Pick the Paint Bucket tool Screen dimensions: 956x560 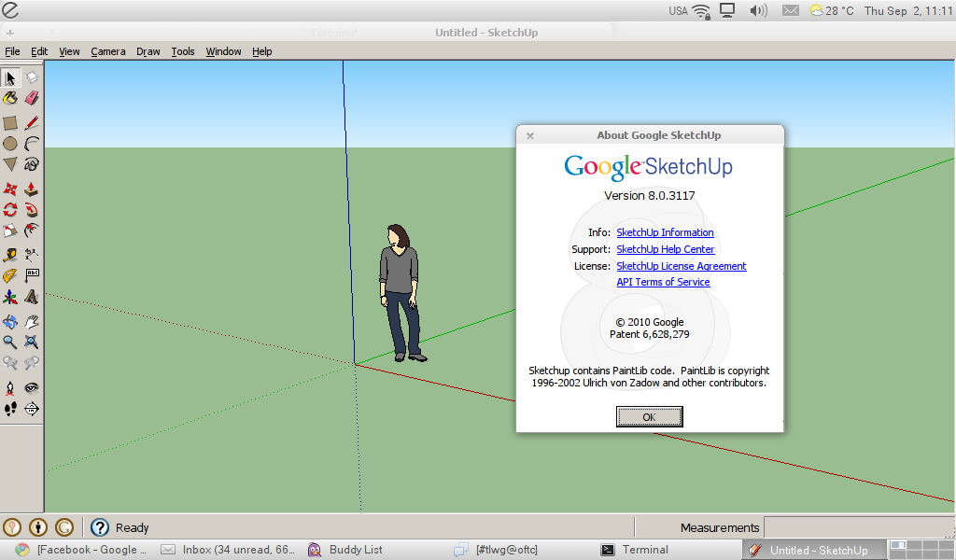point(10,98)
